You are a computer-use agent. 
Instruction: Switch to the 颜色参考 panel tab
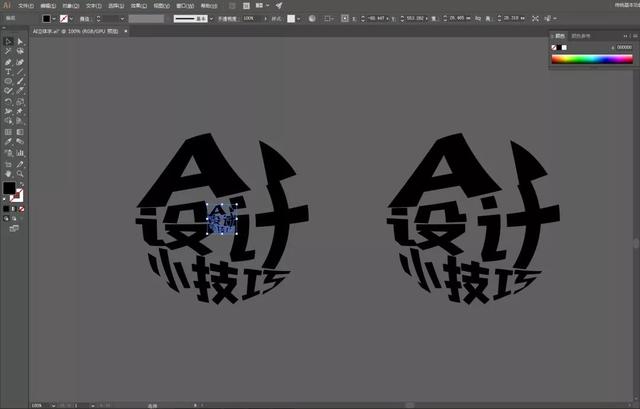pos(580,36)
